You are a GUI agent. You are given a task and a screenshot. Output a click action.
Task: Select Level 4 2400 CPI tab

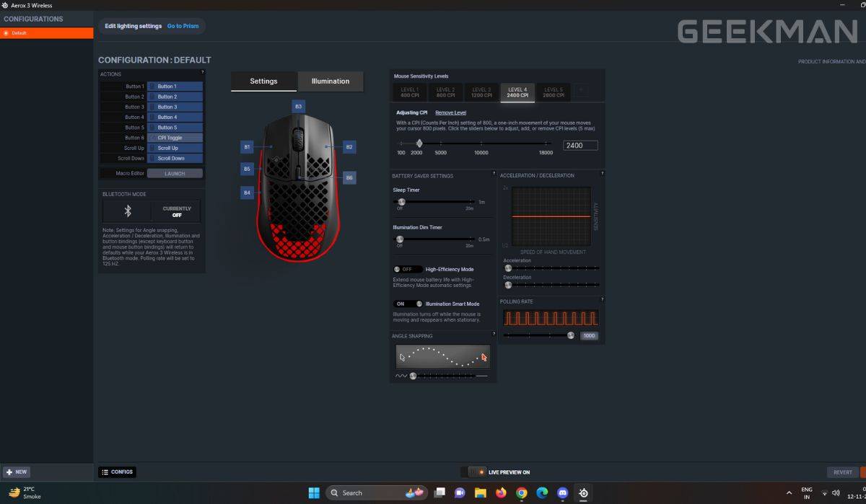517,92
